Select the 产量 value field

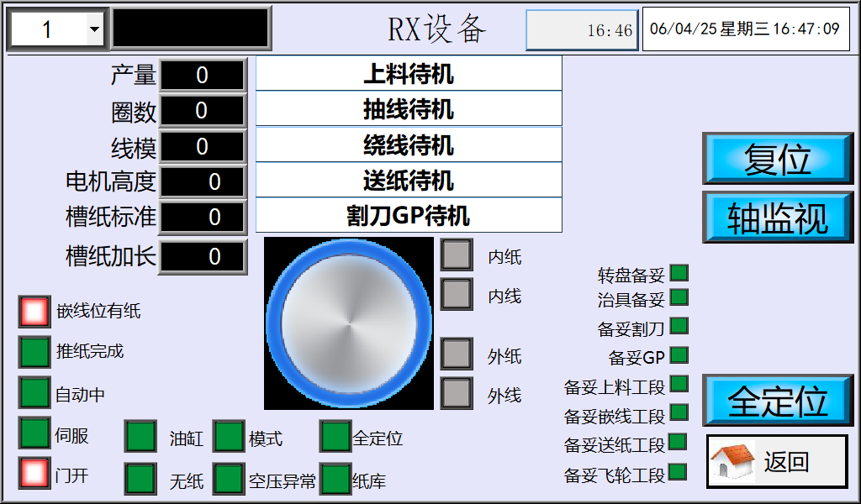[x=203, y=76]
